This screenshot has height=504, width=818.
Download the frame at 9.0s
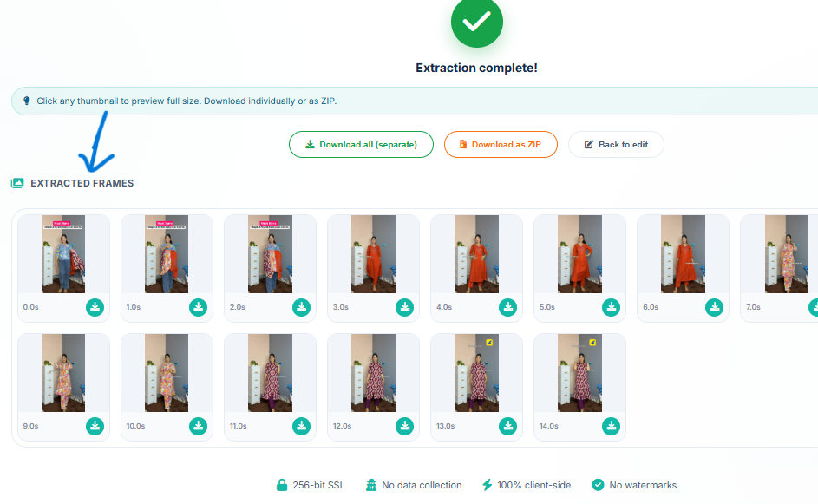pyautogui.click(x=95, y=426)
